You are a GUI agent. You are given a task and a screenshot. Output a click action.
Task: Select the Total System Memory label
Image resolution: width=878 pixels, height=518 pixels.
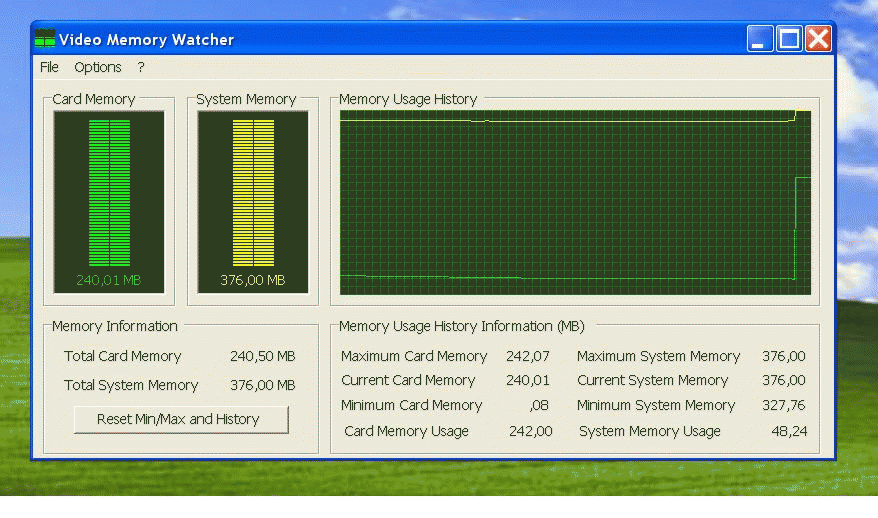[131, 385]
